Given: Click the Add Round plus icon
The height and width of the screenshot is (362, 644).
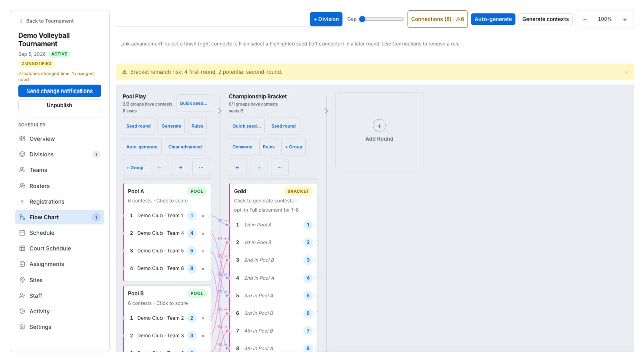Looking at the screenshot, I should 379,126.
